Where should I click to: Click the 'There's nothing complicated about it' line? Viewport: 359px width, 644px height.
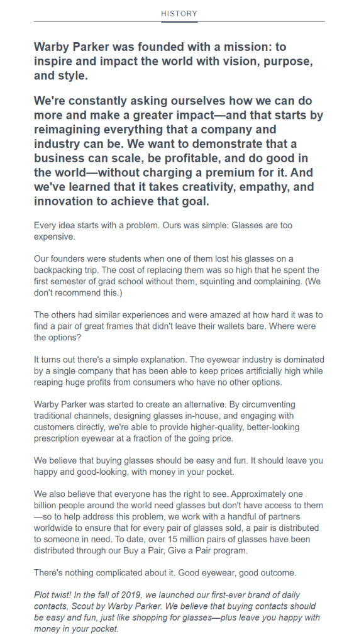[165, 573]
